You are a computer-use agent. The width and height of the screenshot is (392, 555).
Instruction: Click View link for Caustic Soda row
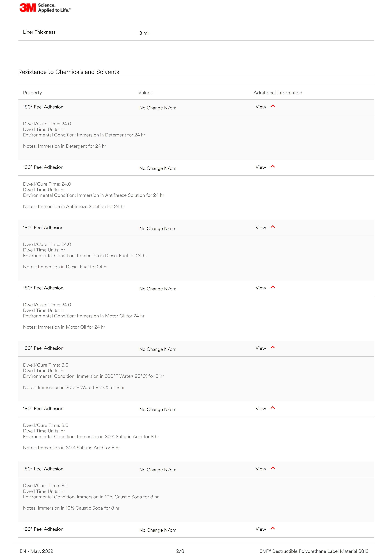point(261,469)
